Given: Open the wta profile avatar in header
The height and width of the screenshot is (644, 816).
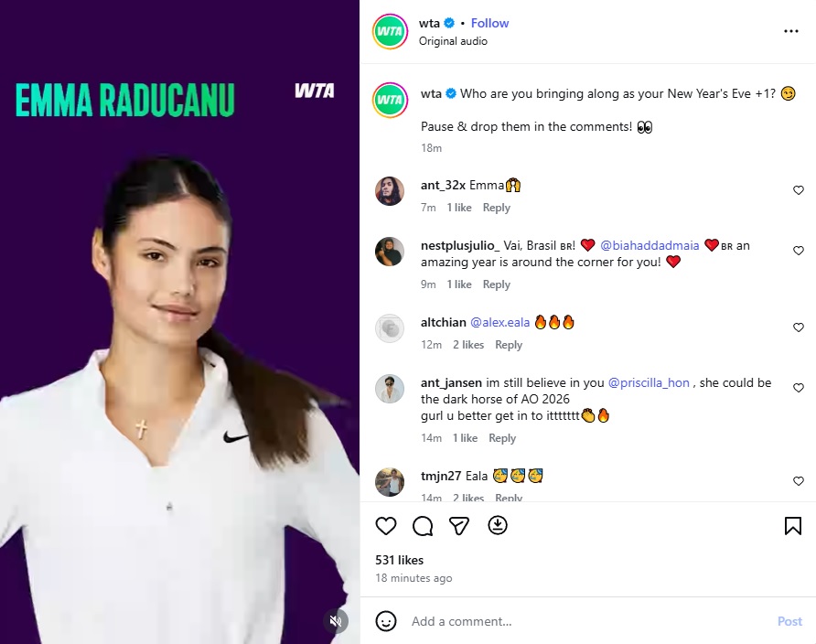Looking at the screenshot, I should tap(390, 32).
